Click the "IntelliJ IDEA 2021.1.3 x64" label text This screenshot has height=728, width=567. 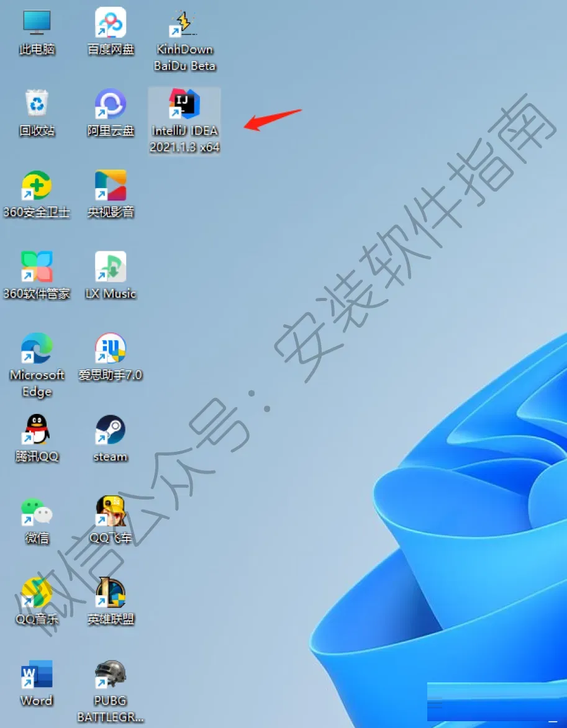coord(184,139)
